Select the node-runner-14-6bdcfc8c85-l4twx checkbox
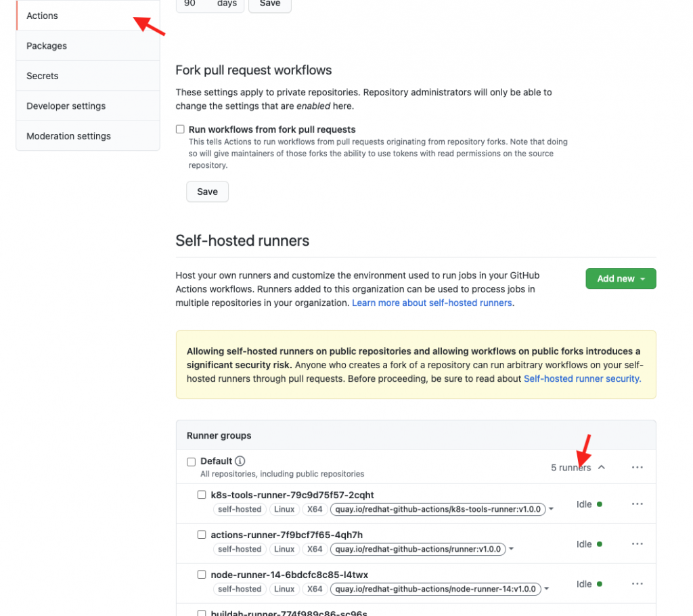Image resolution: width=693 pixels, height=616 pixels. pos(202,575)
